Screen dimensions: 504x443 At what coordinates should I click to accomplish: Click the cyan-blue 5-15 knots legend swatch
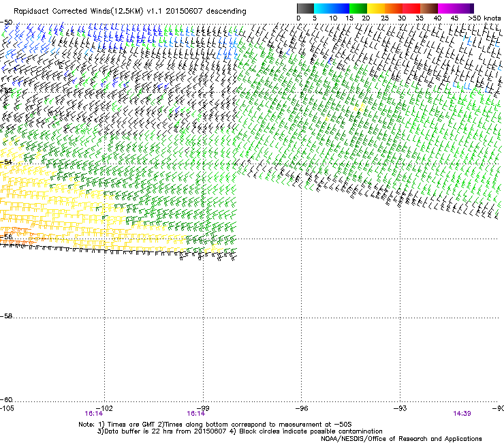point(332,8)
